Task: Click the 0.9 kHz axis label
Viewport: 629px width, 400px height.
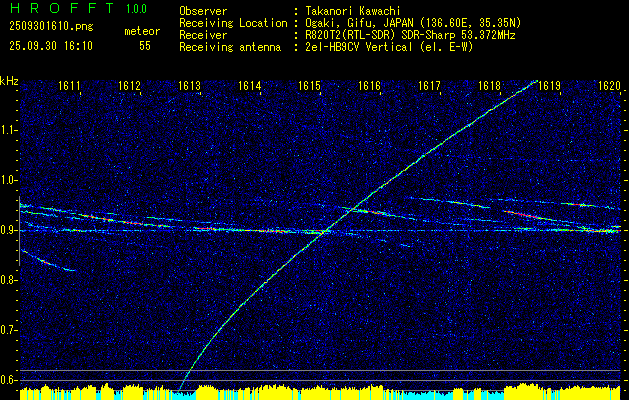Action: pos(8,230)
